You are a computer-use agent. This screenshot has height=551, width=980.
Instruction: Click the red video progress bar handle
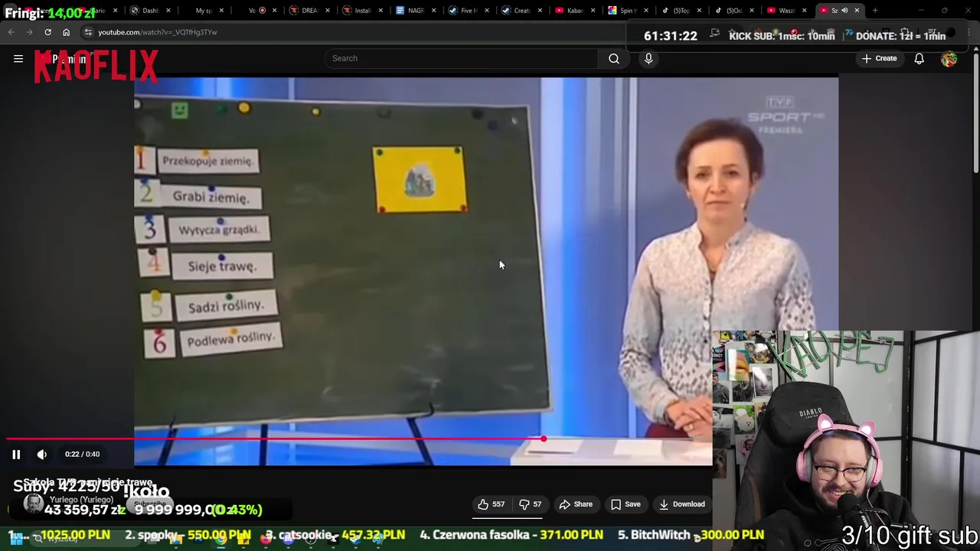tap(544, 439)
